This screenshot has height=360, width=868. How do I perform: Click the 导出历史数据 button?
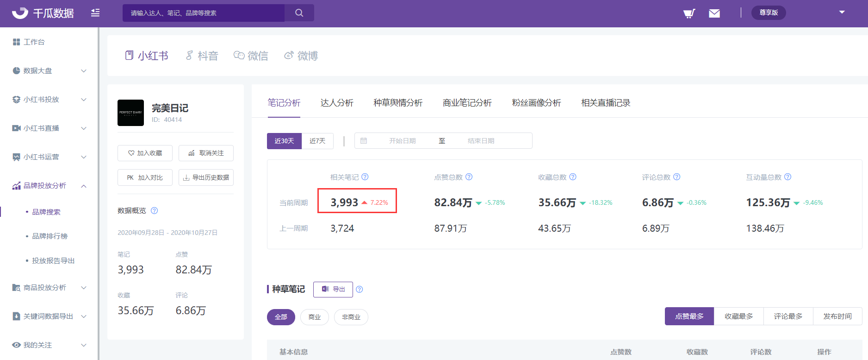click(206, 177)
